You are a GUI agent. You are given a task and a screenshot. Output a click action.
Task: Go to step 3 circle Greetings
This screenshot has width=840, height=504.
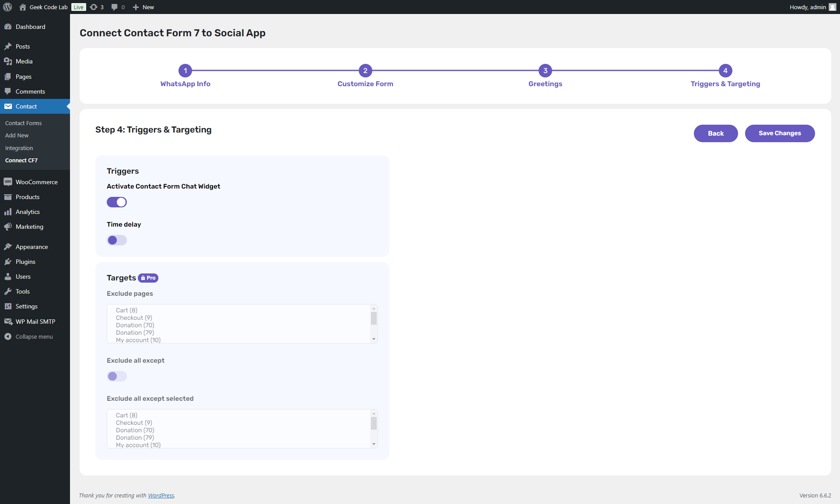tap(546, 70)
